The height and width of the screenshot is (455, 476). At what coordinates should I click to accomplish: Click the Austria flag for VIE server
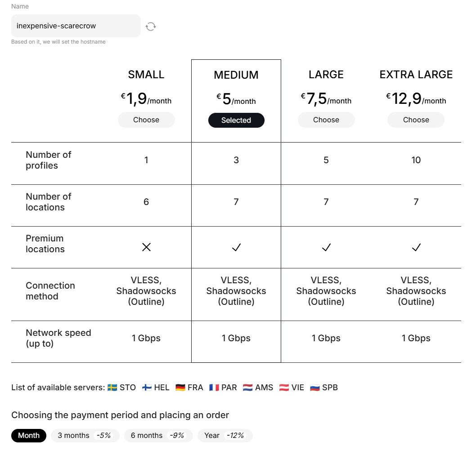(x=284, y=388)
